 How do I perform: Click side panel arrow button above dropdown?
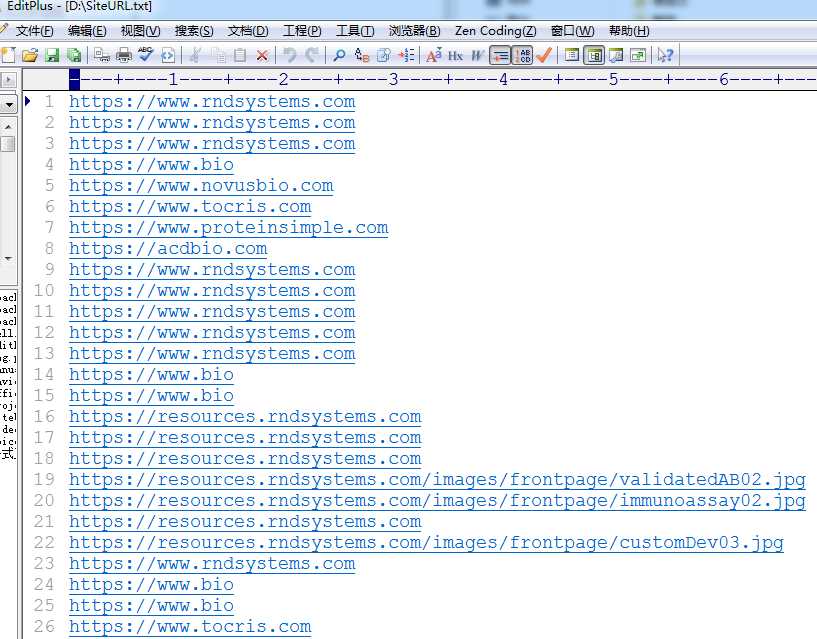point(8,80)
